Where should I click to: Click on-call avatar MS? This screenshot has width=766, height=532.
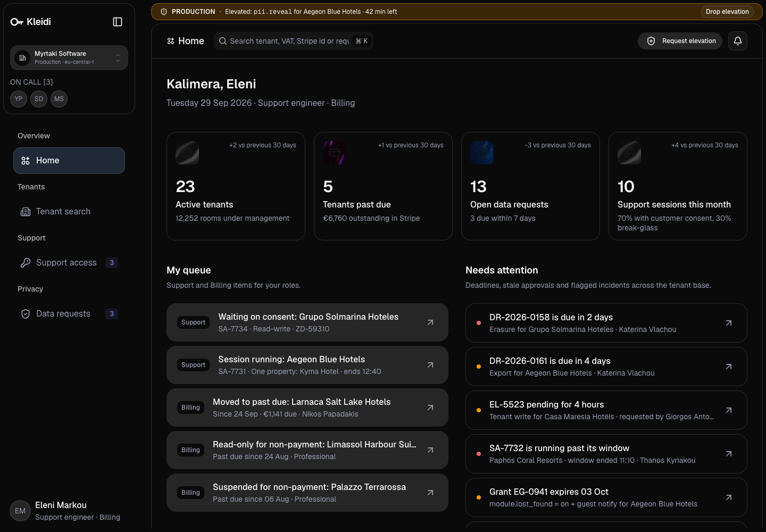coord(59,99)
